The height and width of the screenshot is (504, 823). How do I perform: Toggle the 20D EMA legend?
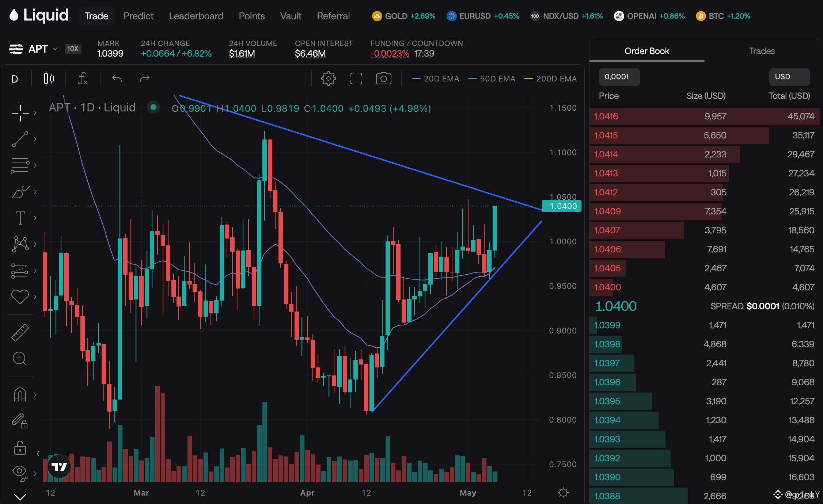tap(435, 79)
